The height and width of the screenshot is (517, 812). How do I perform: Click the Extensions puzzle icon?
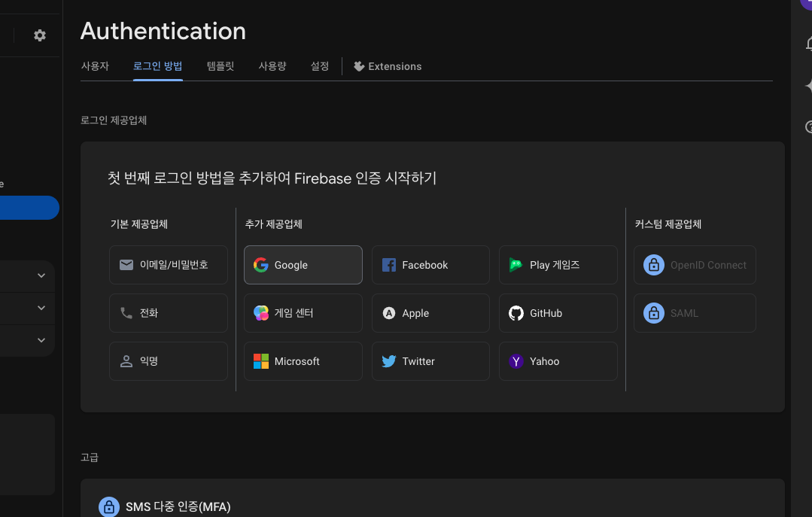pyautogui.click(x=359, y=66)
